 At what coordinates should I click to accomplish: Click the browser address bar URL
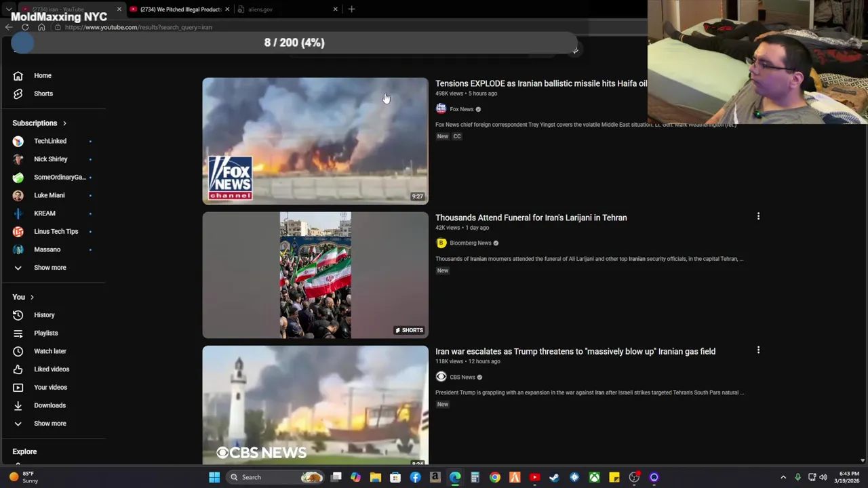138,27
